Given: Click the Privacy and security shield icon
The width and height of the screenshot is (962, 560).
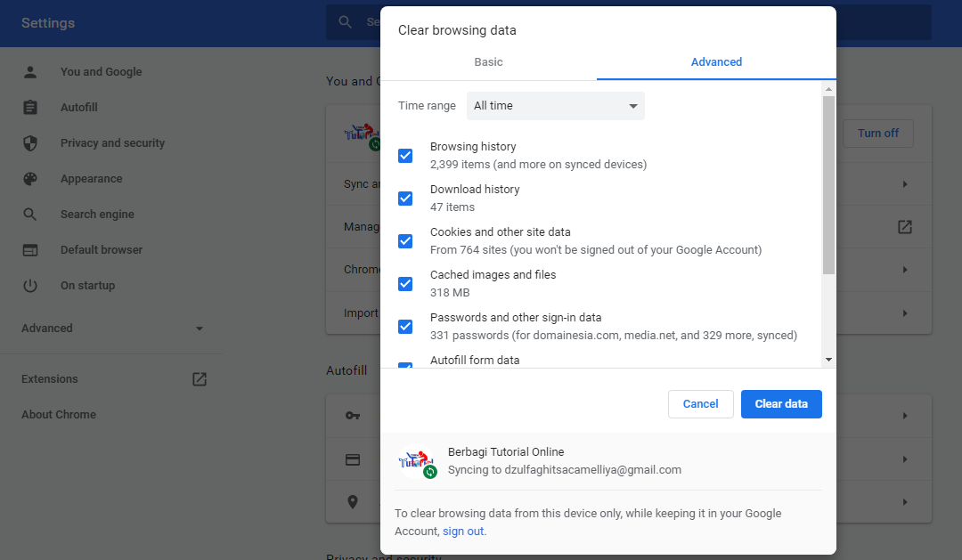Looking at the screenshot, I should tap(30, 143).
